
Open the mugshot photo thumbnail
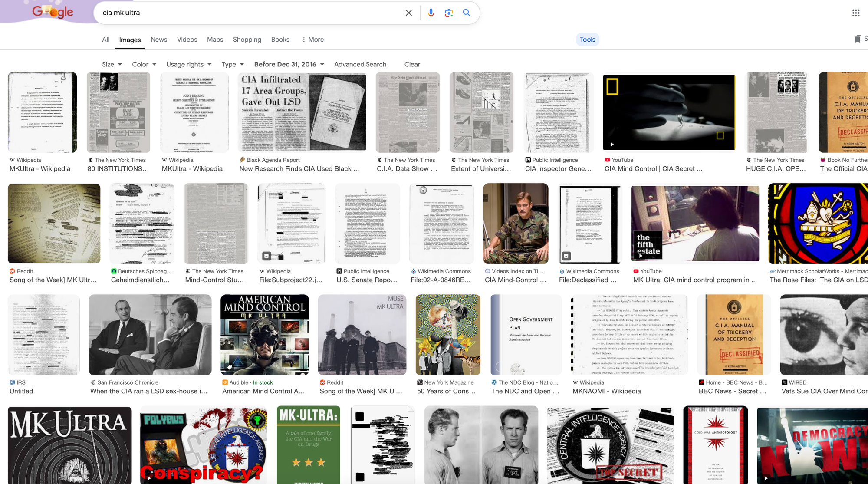click(481, 445)
